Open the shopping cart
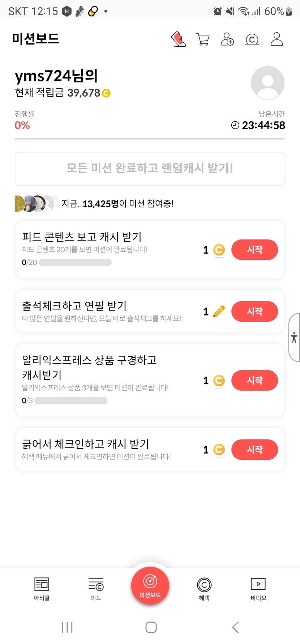The image size is (300, 644). [x=203, y=39]
